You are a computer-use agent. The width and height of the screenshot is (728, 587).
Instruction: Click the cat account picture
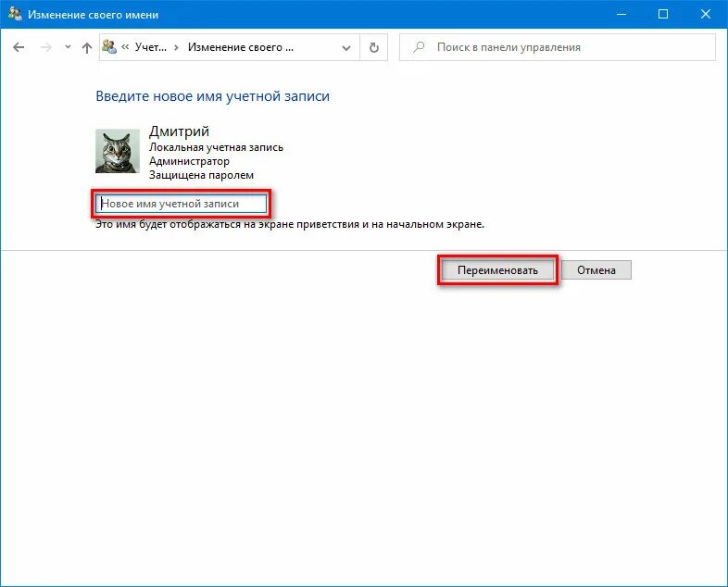tap(118, 151)
